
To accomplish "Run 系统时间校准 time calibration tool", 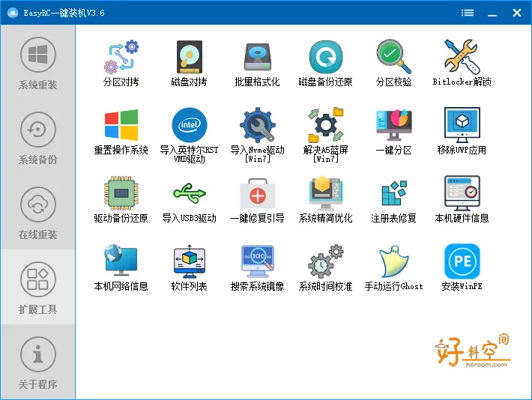I will pyautogui.click(x=325, y=268).
